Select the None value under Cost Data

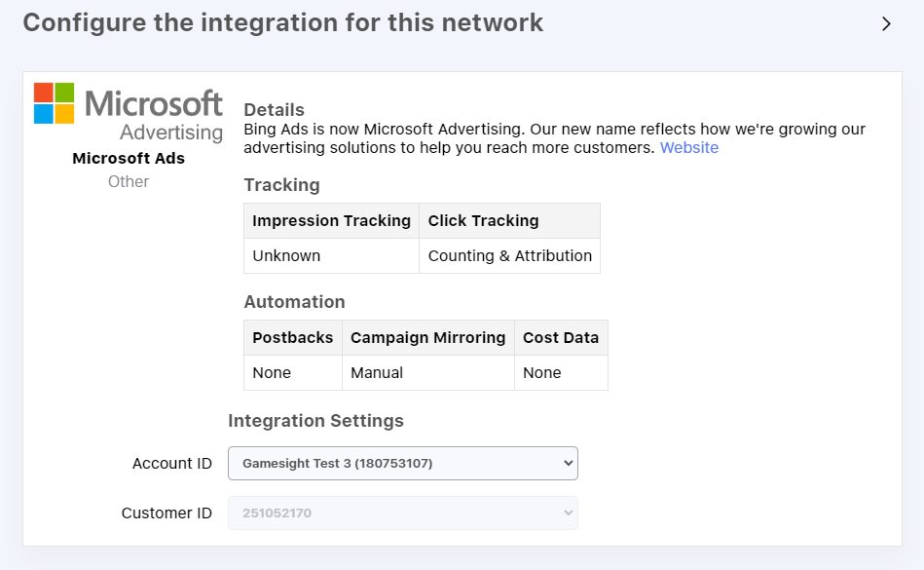(541, 373)
